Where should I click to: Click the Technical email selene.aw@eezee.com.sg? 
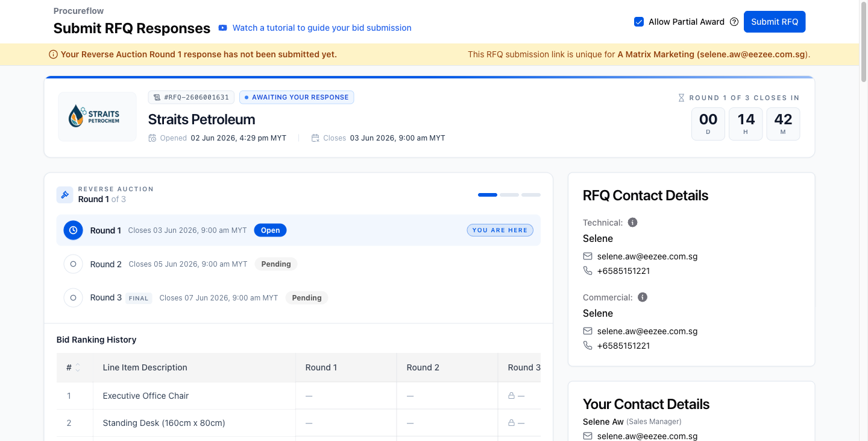[x=647, y=256]
